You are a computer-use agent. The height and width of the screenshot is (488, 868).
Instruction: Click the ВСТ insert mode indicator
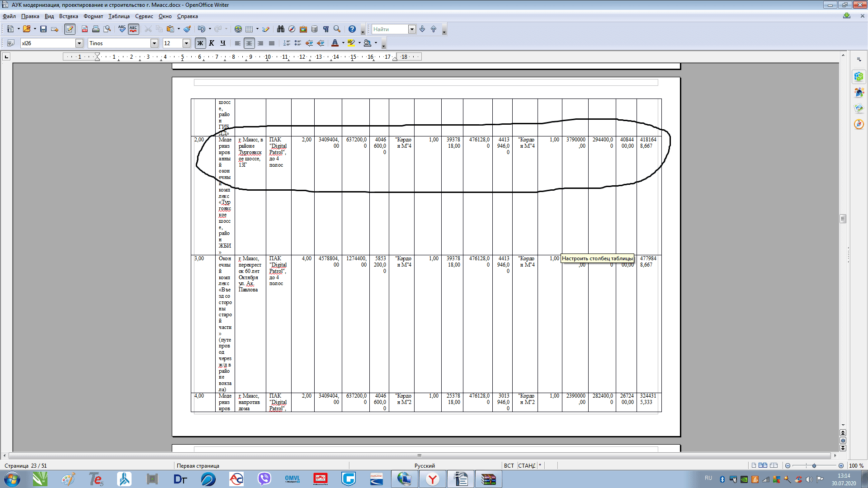(509, 465)
